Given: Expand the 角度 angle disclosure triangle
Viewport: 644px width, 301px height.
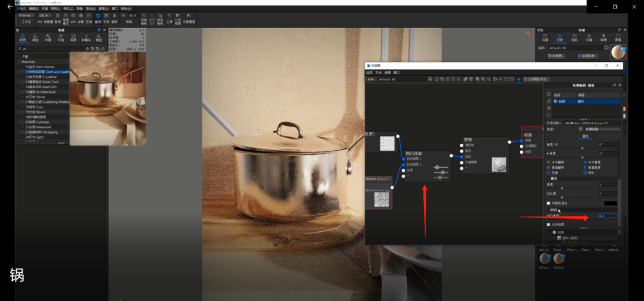Looking at the screenshot, I should (x=547, y=153).
